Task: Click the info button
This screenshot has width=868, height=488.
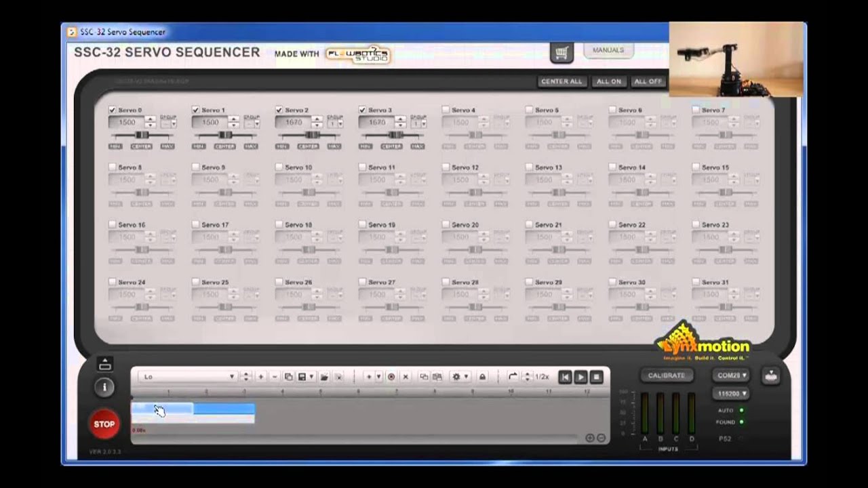Action: [x=104, y=387]
